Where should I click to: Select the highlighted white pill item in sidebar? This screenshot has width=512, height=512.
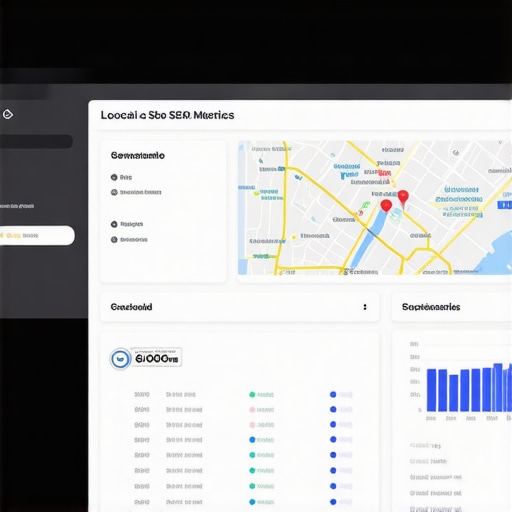[x=37, y=235]
